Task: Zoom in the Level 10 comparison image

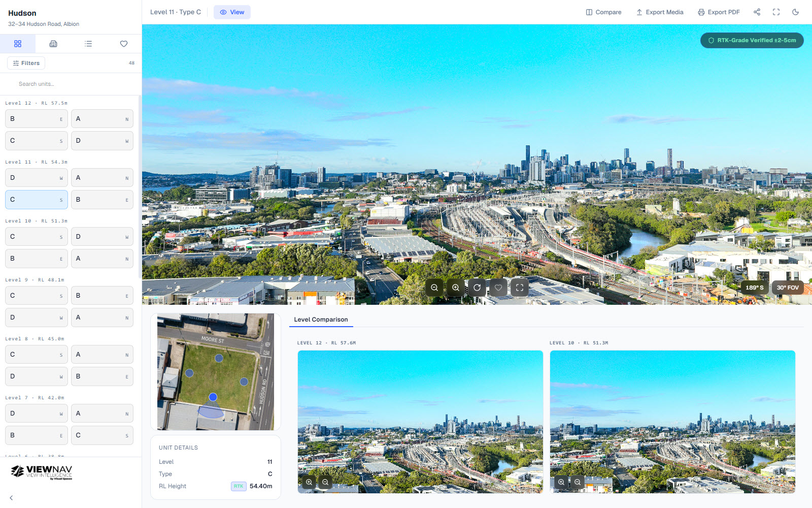Action: click(x=561, y=482)
